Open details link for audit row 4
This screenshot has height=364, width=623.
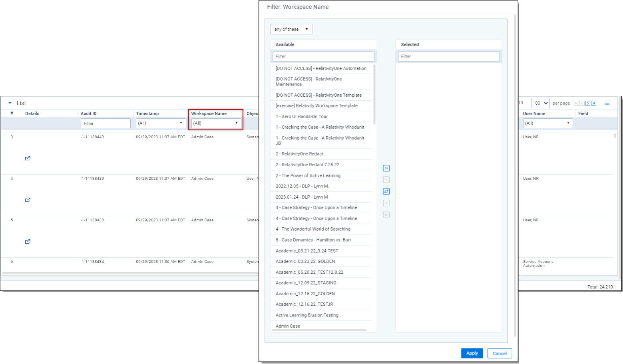pos(28,200)
